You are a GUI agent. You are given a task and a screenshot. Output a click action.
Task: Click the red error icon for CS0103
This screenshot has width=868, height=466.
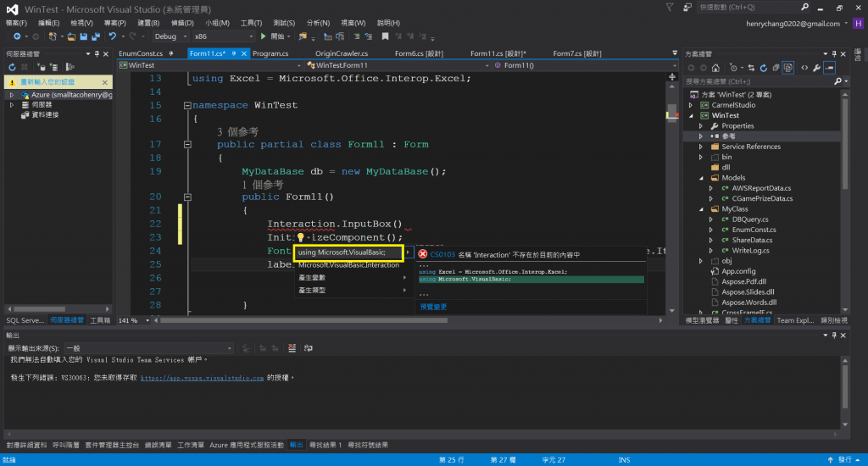pyautogui.click(x=423, y=254)
